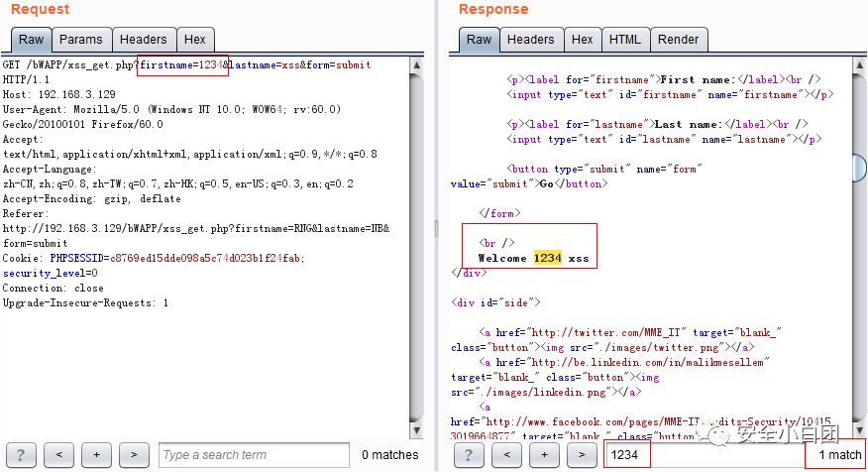Open response search help question-mark button
Screen dimensions: 868x472
tap(469, 455)
